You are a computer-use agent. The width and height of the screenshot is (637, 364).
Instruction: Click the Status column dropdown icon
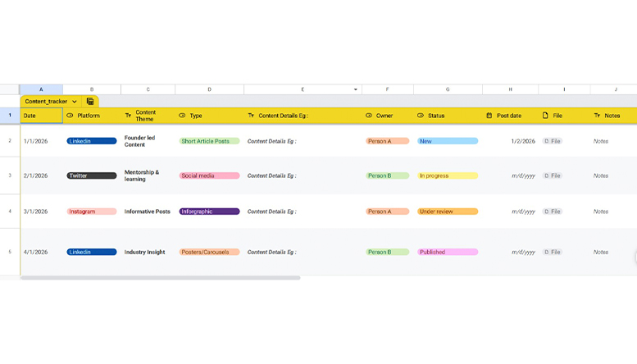coord(421,116)
